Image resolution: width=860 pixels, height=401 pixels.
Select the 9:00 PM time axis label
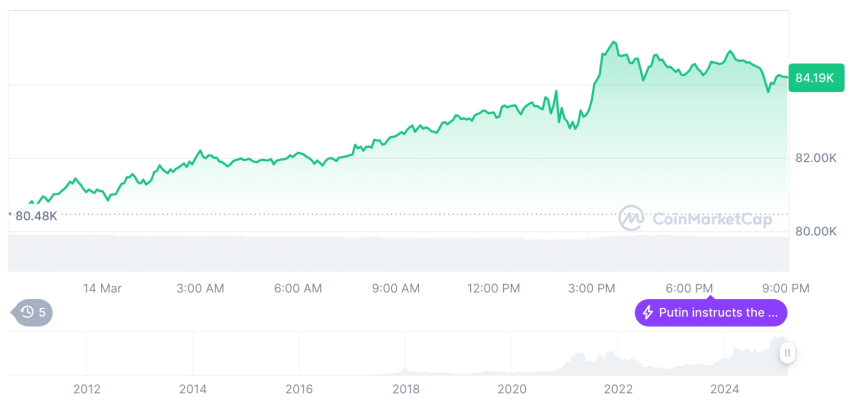(786, 288)
